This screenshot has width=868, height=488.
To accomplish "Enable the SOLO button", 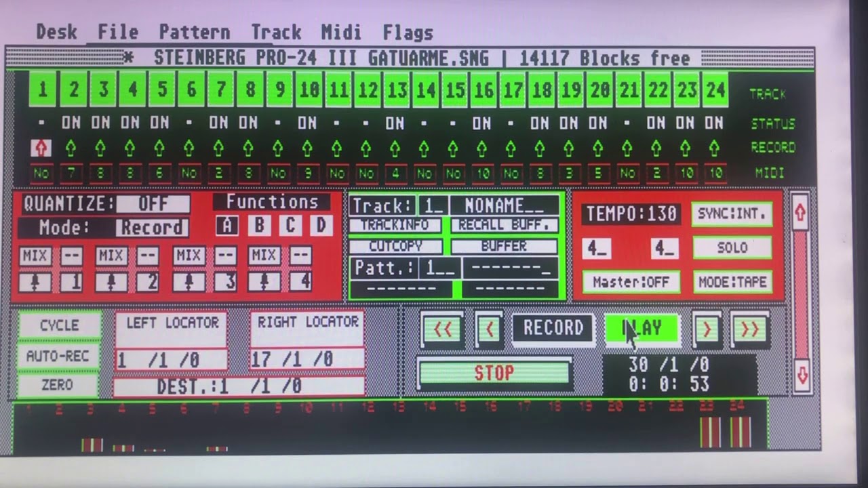I will pyautogui.click(x=732, y=247).
